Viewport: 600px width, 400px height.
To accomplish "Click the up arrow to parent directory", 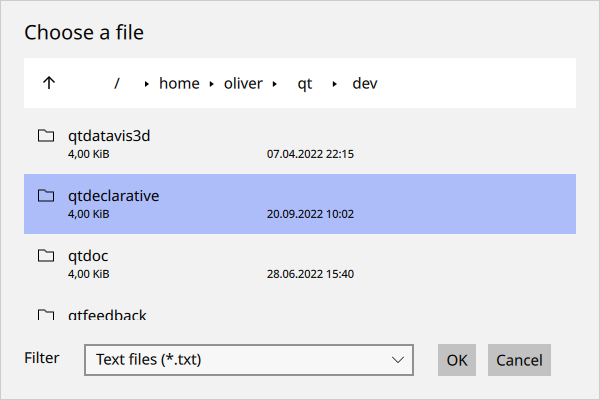I will pyautogui.click(x=49, y=83).
